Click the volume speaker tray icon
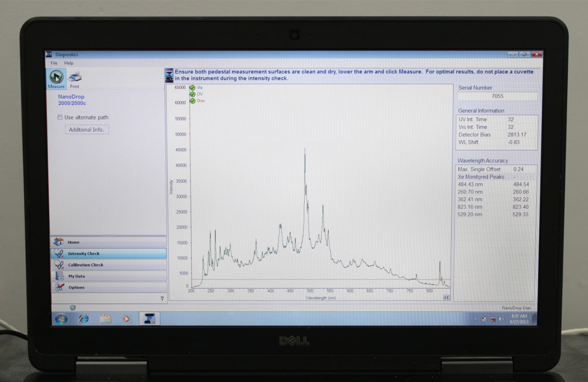The image size is (588, 382). pyautogui.click(x=501, y=319)
